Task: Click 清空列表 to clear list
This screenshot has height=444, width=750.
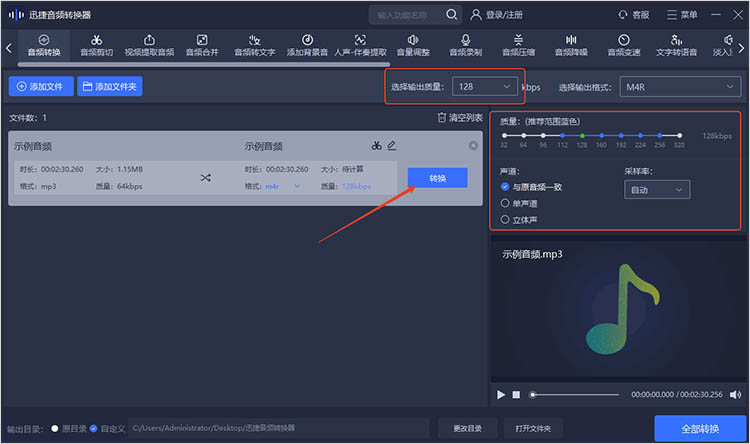Action: [x=460, y=117]
